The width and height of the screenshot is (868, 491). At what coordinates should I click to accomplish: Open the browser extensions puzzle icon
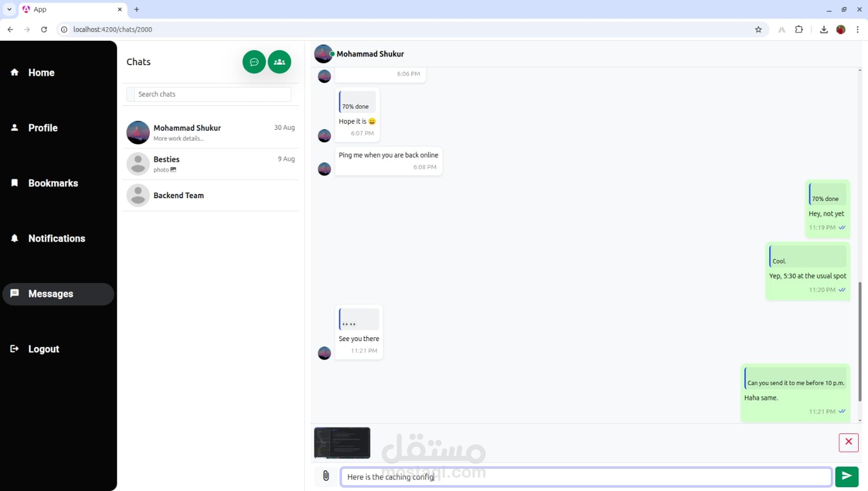(799, 29)
